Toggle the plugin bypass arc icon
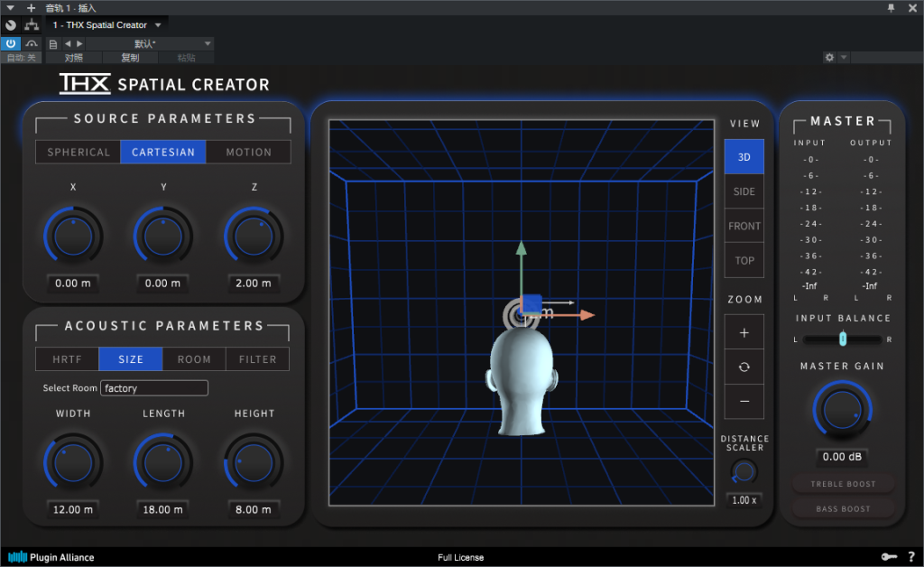 [x=32, y=43]
